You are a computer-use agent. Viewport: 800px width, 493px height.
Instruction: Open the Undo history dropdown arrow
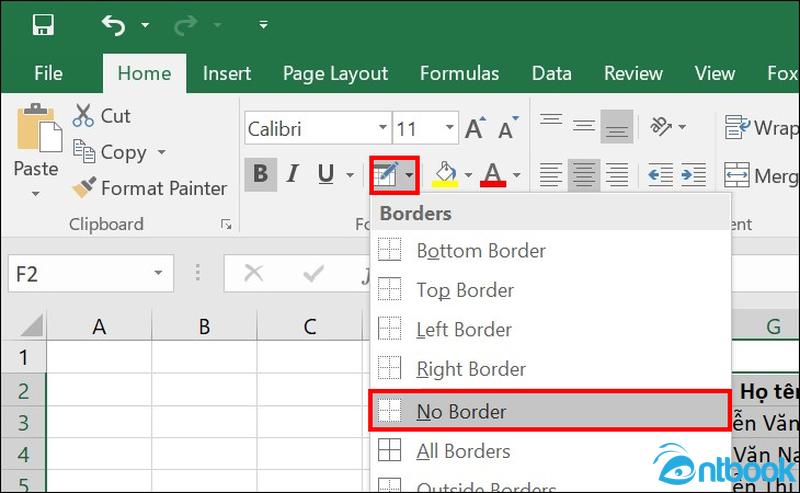pyautogui.click(x=145, y=24)
